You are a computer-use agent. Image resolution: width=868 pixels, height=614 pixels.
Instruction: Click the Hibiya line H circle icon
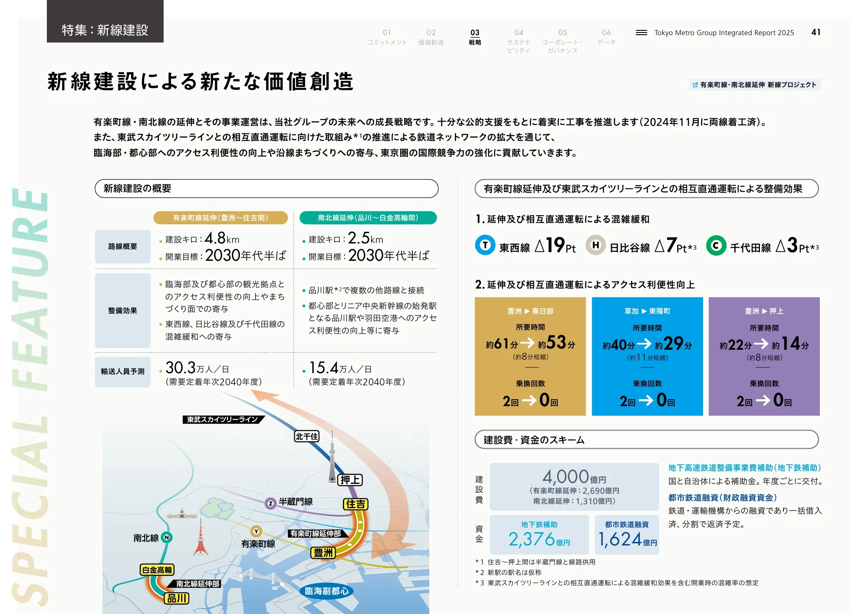click(596, 245)
